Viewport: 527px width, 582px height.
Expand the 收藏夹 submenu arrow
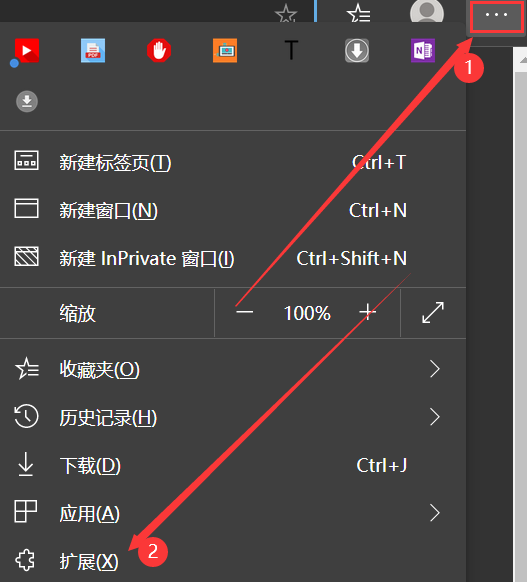(x=435, y=369)
